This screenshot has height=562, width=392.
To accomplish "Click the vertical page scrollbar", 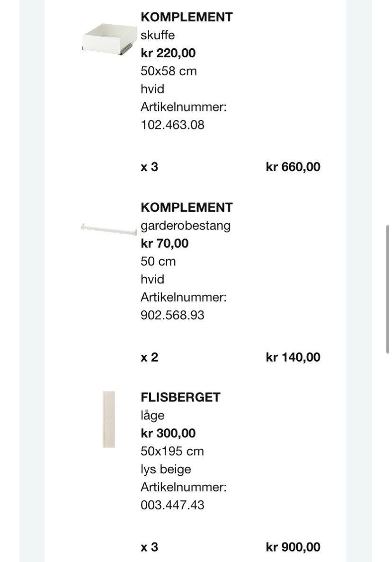I will [x=387, y=289].
